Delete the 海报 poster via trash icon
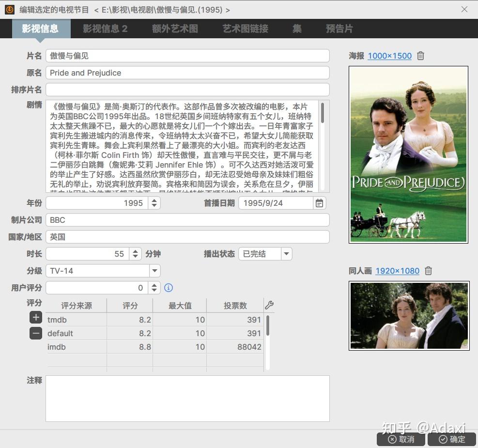This screenshot has width=478, height=448. [x=420, y=56]
